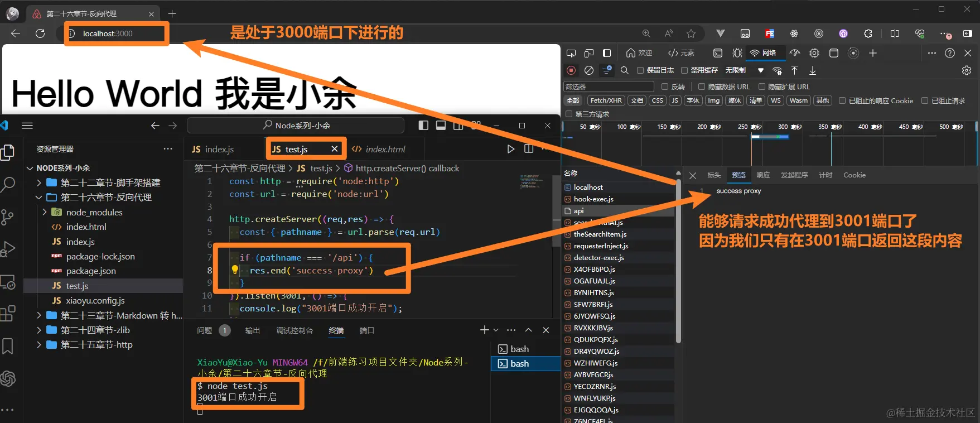Click the VS Code hamburger menu icon

27,126
